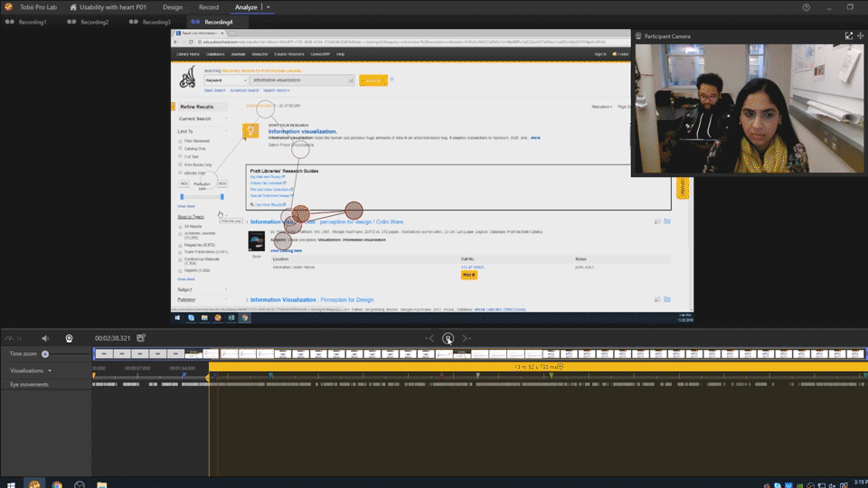Click the View Catalog Item link
Image resolution: width=868 pixels, height=488 pixels.
(x=287, y=250)
